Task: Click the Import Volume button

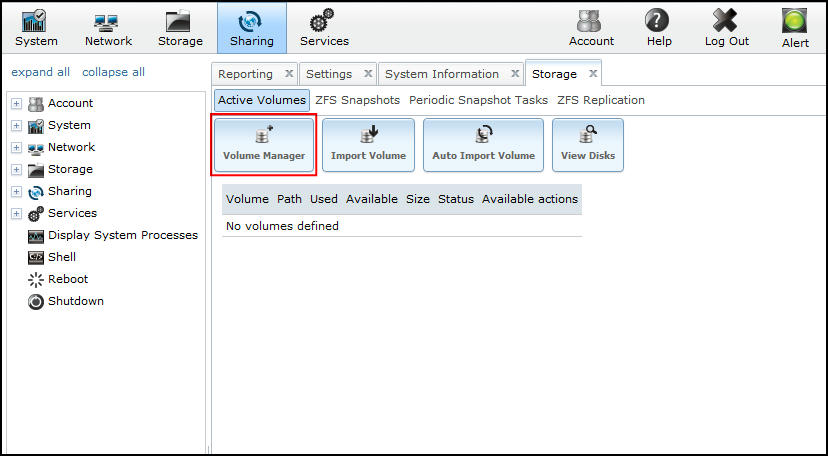Action: (368, 145)
